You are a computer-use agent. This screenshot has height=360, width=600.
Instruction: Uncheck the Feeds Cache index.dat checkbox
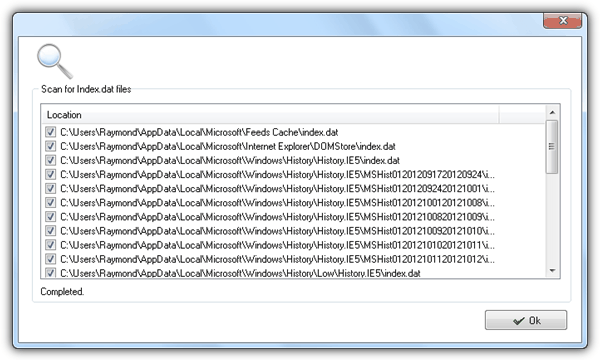(x=51, y=132)
